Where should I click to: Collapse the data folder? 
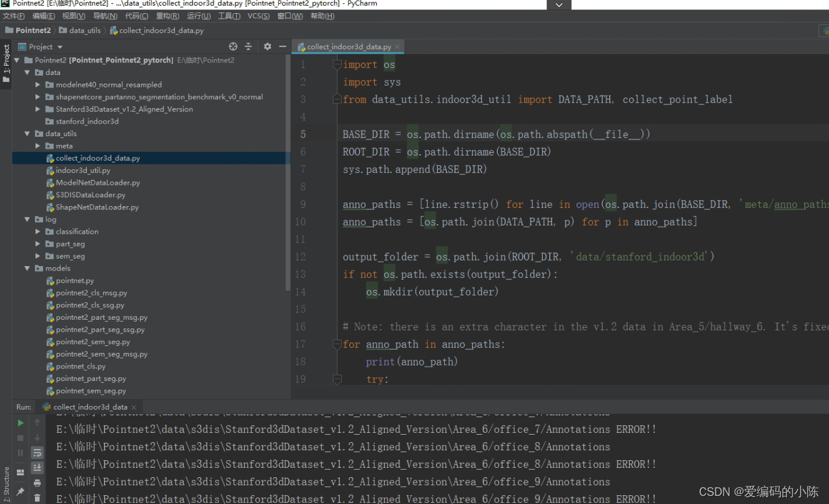[27, 72]
